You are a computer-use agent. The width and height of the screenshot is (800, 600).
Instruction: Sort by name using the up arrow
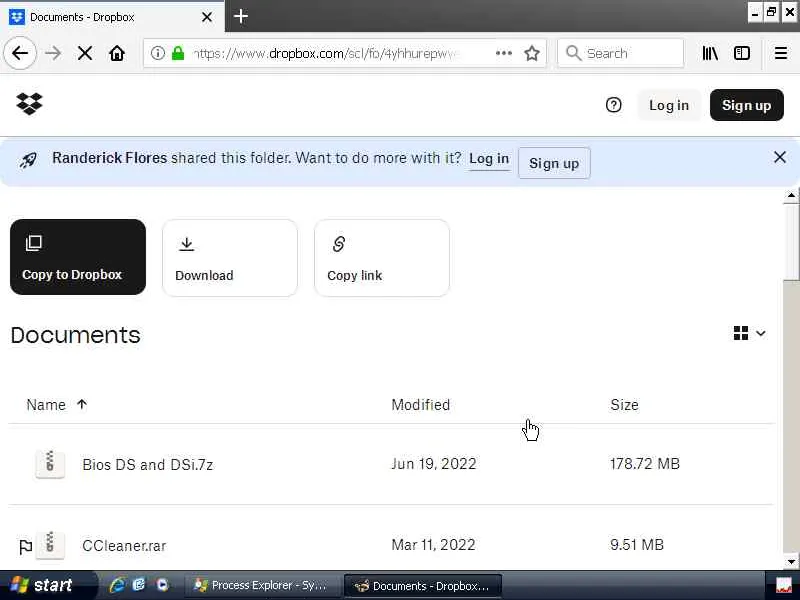pos(82,405)
